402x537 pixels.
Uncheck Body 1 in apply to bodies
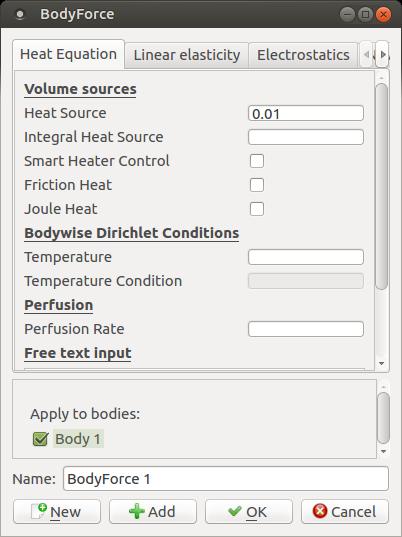point(40,439)
